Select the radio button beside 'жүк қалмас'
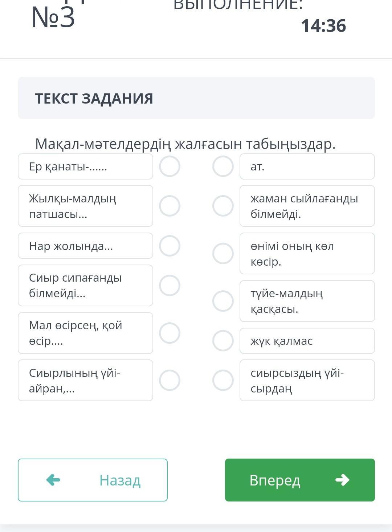Screen dimensions: 392x532 223,340
